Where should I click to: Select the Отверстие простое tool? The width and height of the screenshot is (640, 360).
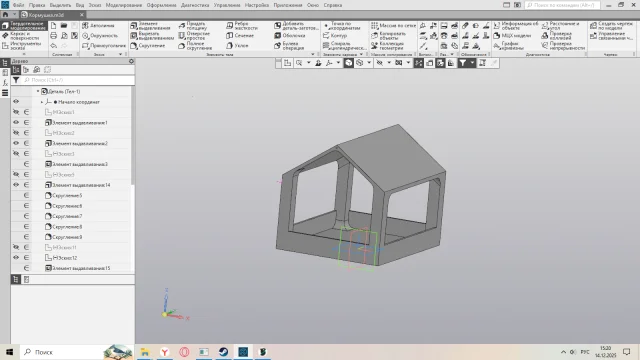(194, 36)
